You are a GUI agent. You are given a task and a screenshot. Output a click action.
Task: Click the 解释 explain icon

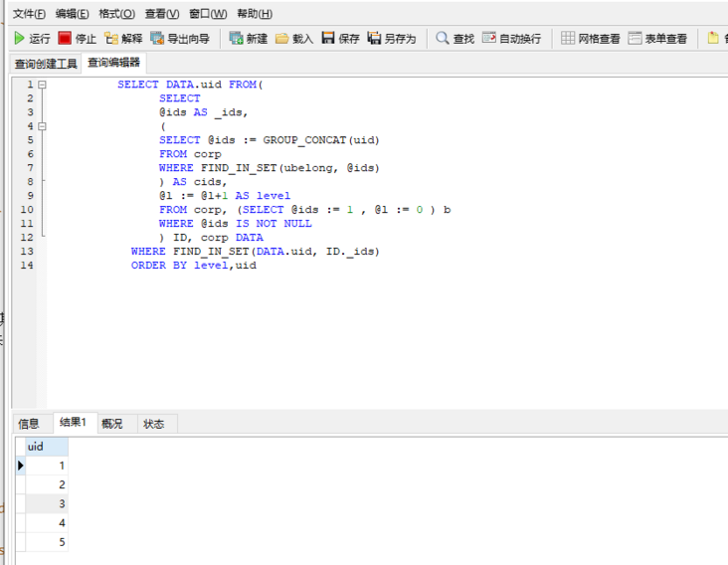click(x=123, y=39)
